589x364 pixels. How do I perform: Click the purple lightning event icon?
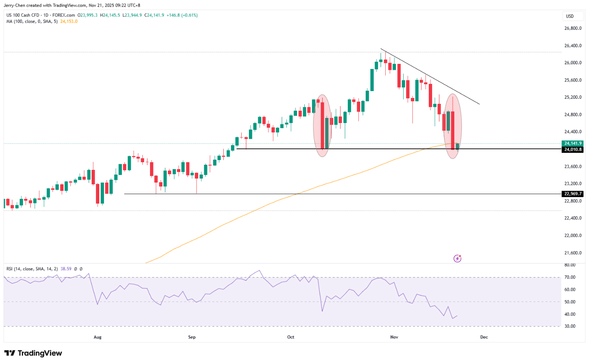[x=457, y=258]
